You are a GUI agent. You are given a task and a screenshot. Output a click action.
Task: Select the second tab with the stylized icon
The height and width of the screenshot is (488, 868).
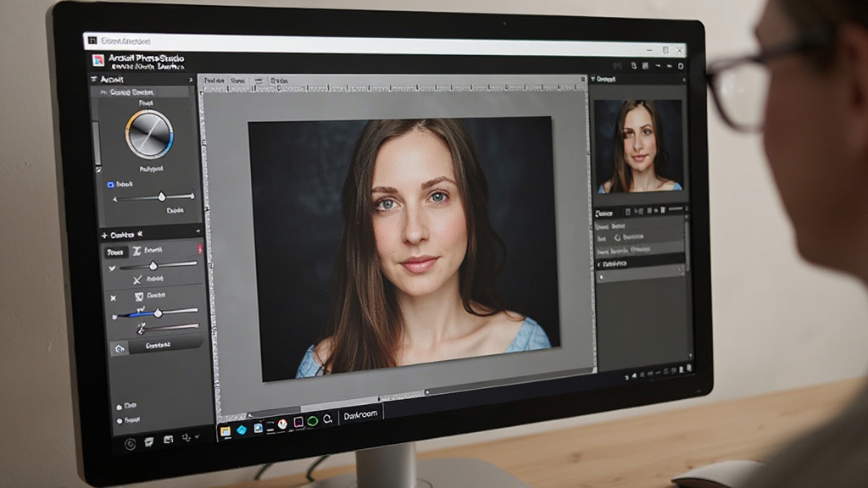[147, 251]
